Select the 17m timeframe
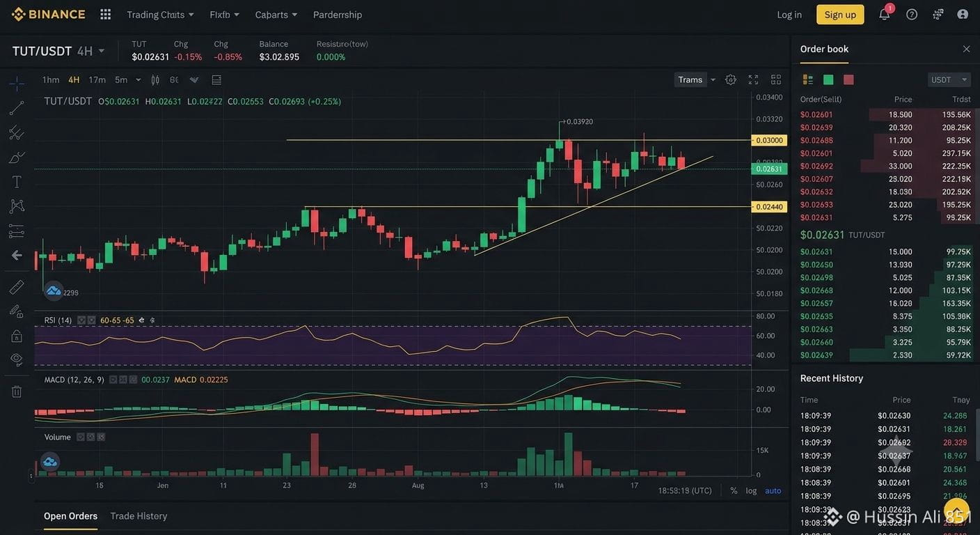This screenshot has height=535, width=980. (x=97, y=79)
